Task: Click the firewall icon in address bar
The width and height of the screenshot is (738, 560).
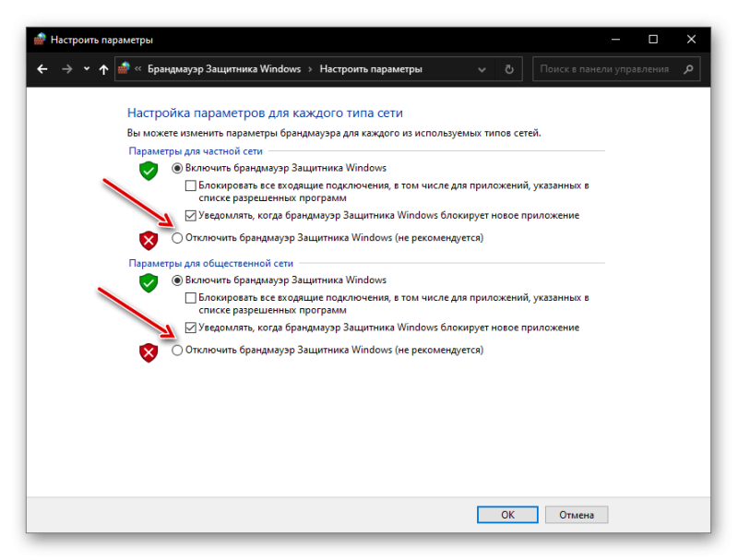Action: [124, 68]
